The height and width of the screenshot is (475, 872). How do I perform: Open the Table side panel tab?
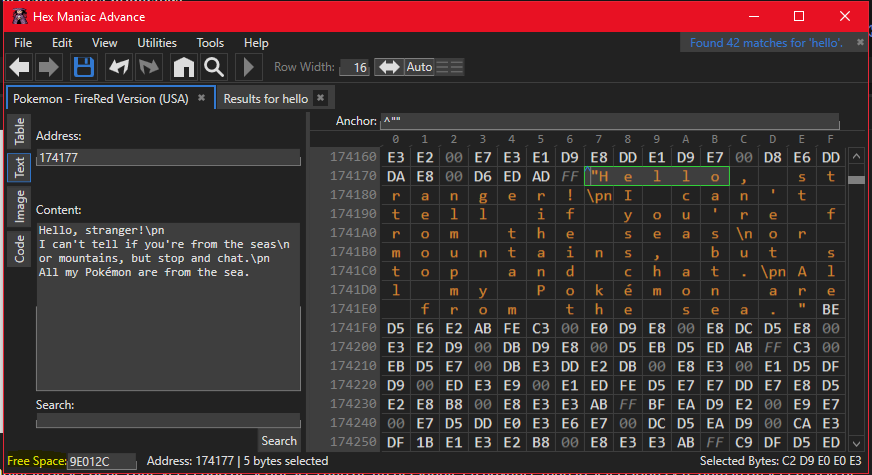pyautogui.click(x=18, y=132)
